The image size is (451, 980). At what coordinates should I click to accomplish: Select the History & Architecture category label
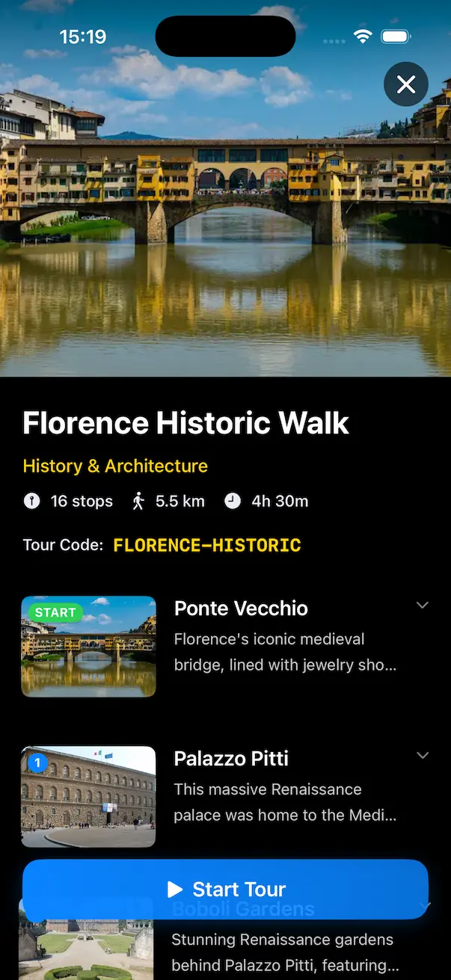click(115, 466)
